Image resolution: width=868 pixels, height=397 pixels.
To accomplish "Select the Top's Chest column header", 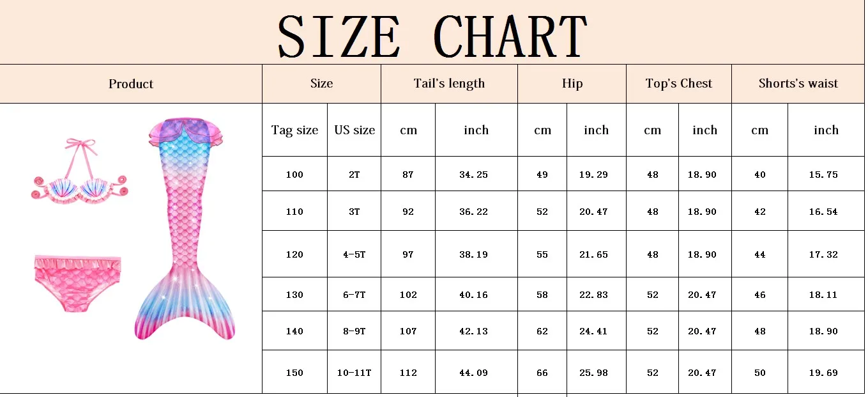I will click(x=679, y=84).
